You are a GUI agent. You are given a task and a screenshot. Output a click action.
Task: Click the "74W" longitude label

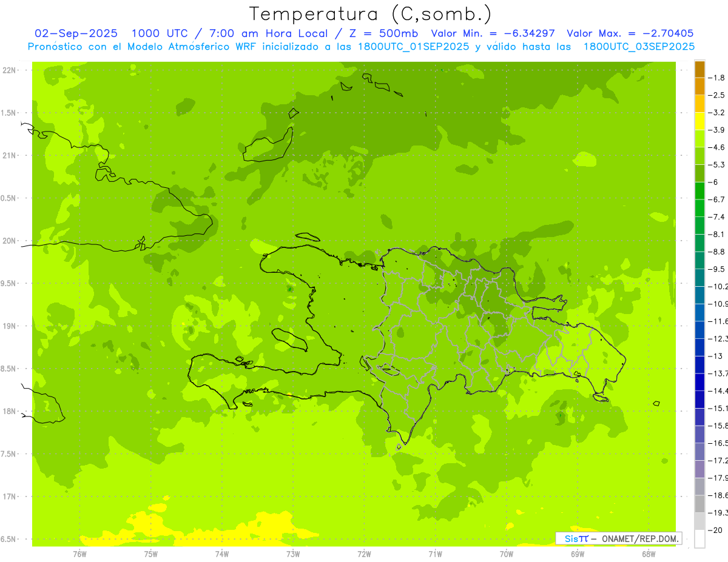(x=222, y=554)
